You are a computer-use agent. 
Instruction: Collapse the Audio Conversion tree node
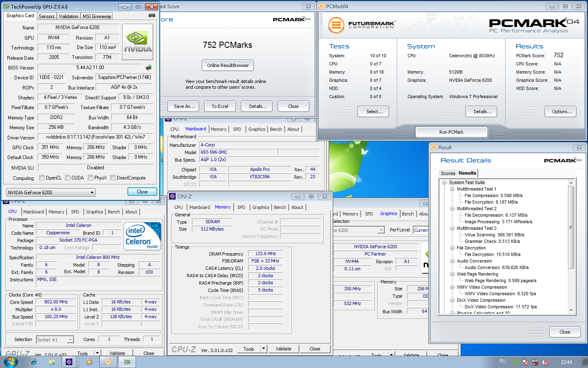coord(452,261)
